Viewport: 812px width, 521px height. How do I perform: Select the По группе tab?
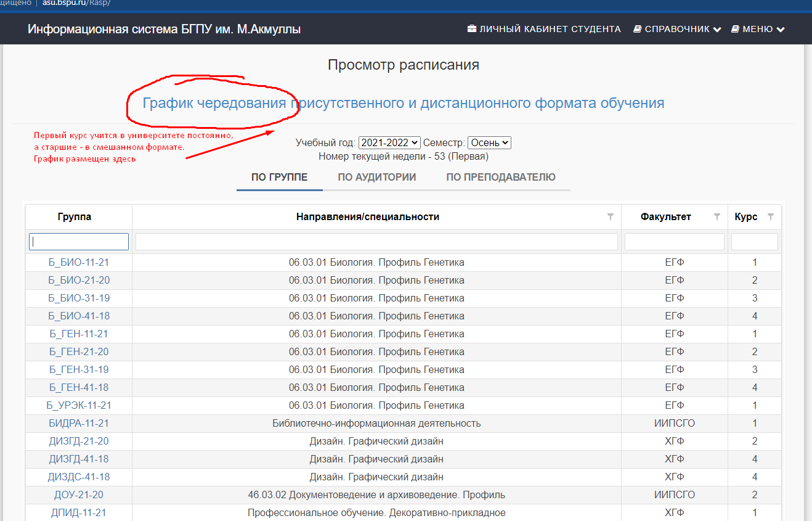(x=279, y=178)
